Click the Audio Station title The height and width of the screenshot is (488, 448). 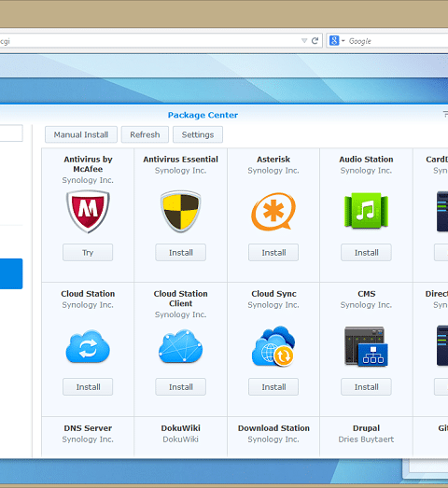point(366,160)
